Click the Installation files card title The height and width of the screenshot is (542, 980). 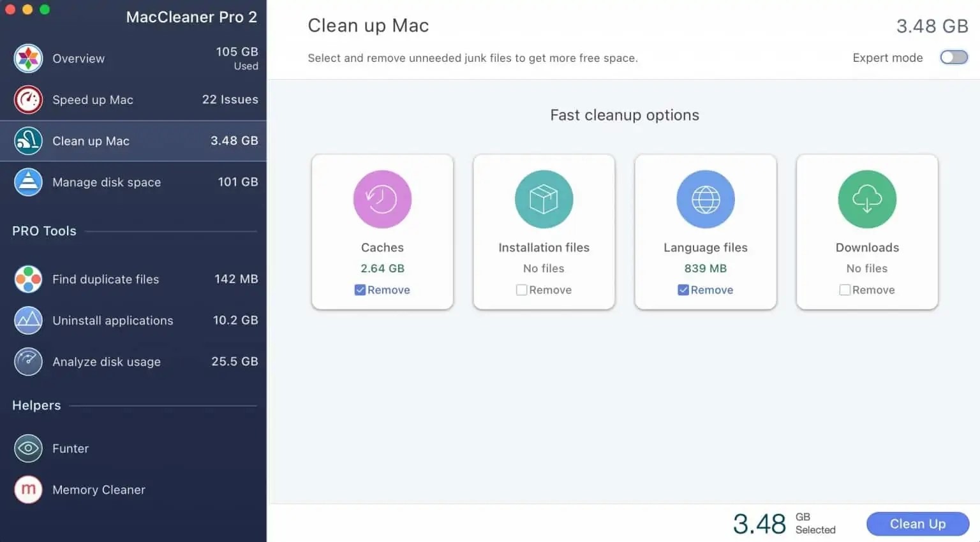[544, 247]
